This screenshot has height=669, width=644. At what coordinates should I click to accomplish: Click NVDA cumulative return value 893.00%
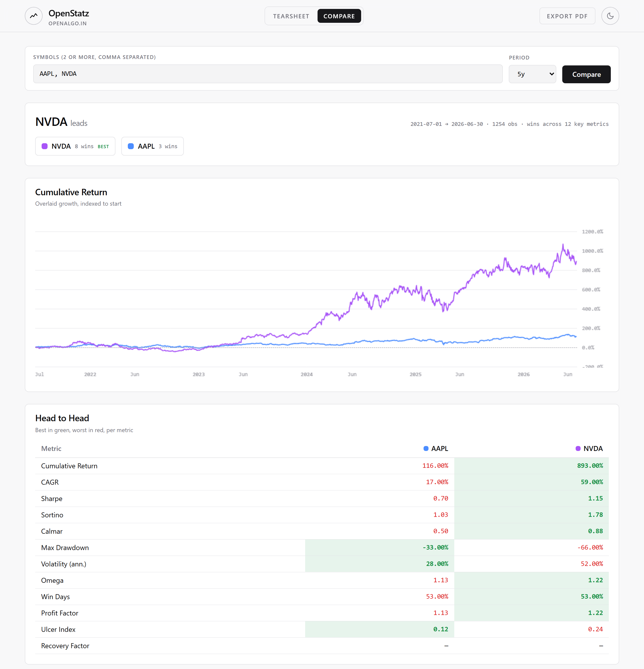(x=590, y=466)
